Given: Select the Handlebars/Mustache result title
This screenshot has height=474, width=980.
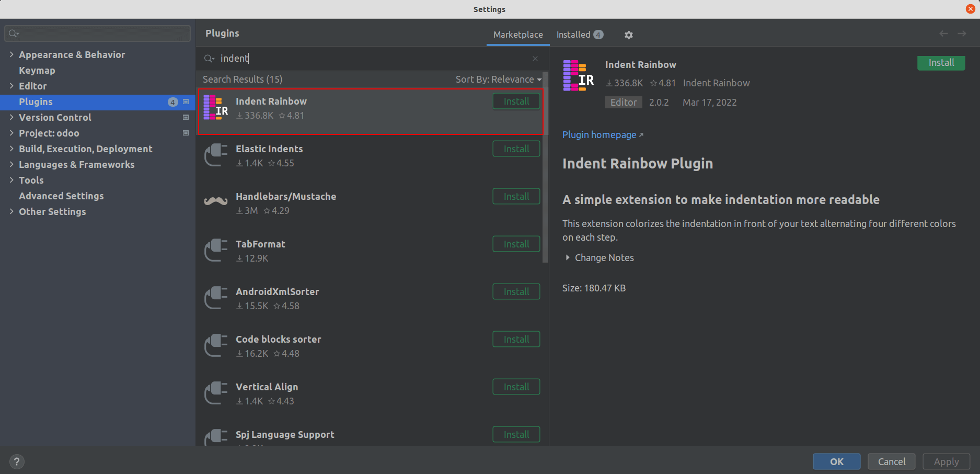Looking at the screenshot, I should point(286,196).
